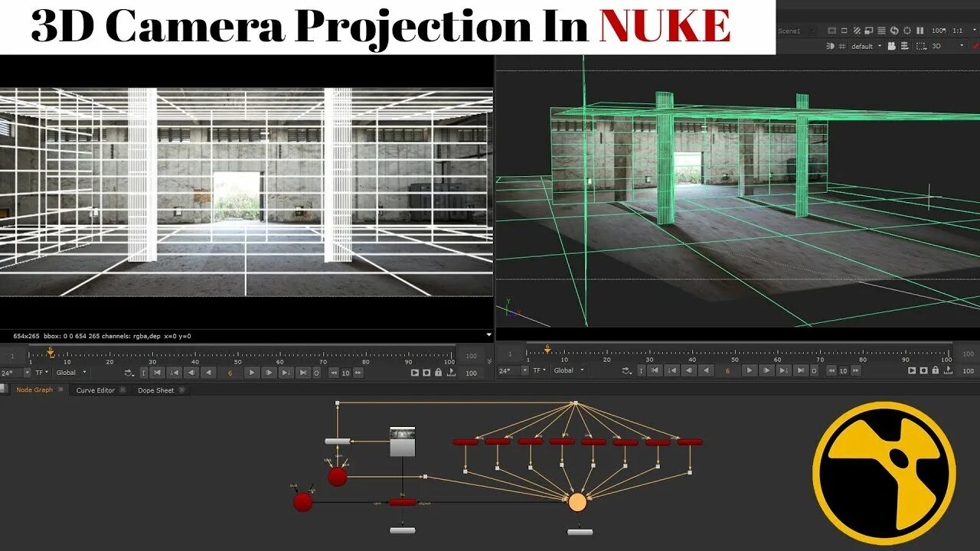Image resolution: width=980 pixels, height=551 pixels.
Task: Close the Node Graph tab
Action: click(x=60, y=390)
